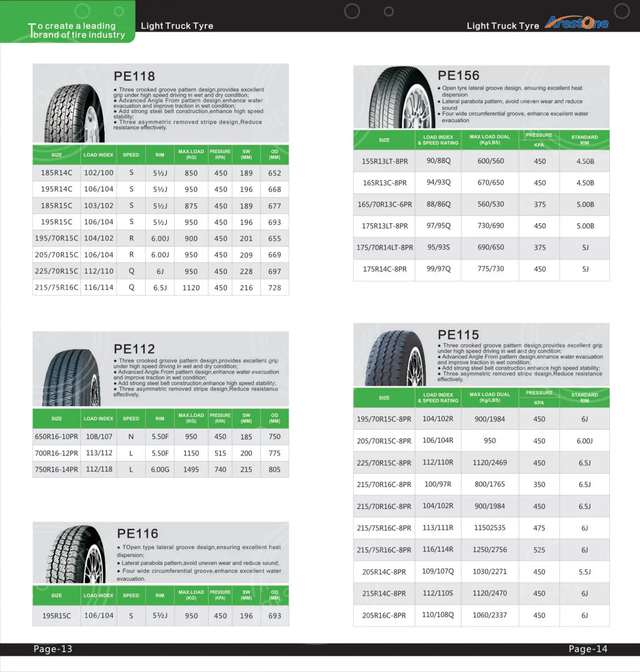Click the Page-13 footer label
The width and height of the screenshot is (640, 672).
point(53,649)
